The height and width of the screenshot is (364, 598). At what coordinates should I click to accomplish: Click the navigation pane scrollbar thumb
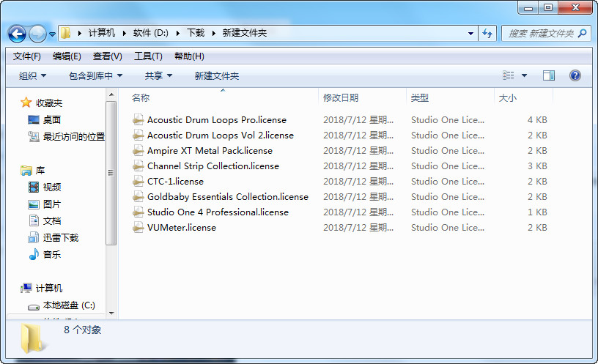(x=111, y=173)
